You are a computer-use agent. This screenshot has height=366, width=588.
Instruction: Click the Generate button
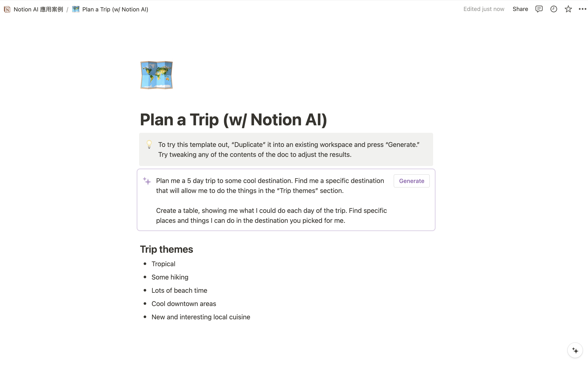[x=412, y=181]
